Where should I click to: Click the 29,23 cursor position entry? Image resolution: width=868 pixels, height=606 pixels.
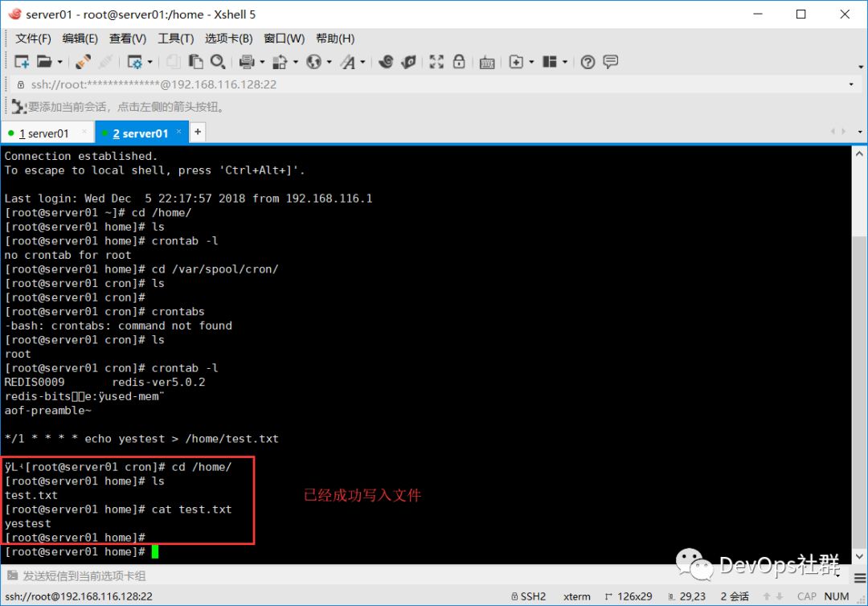tap(687, 596)
